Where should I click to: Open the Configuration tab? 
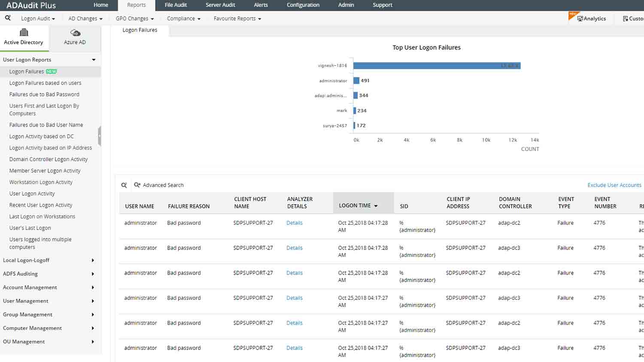coord(303,5)
